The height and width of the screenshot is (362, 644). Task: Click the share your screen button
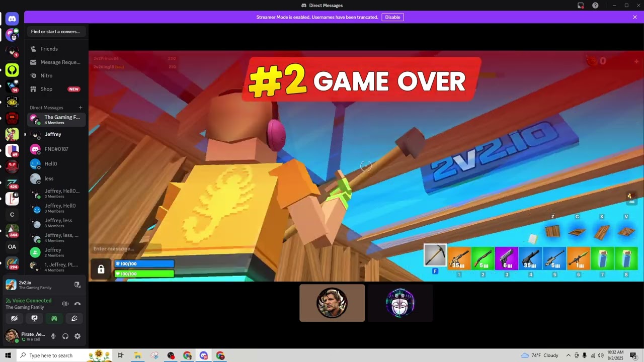click(x=34, y=318)
